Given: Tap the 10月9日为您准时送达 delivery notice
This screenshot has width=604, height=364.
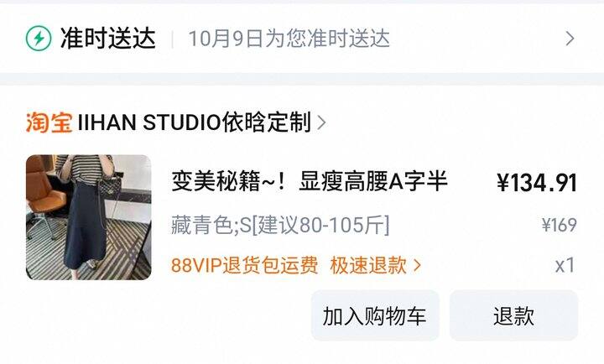Looking at the screenshot, I should click(x=289, y=39).
